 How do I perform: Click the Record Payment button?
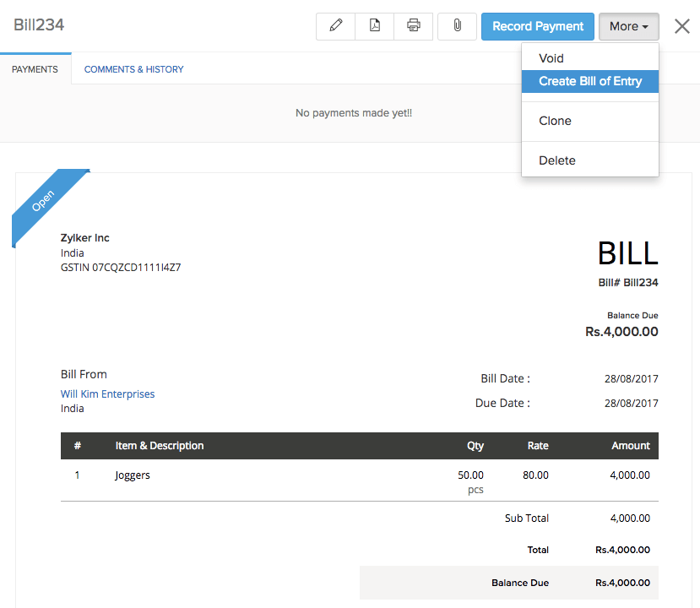pos(537,26)
